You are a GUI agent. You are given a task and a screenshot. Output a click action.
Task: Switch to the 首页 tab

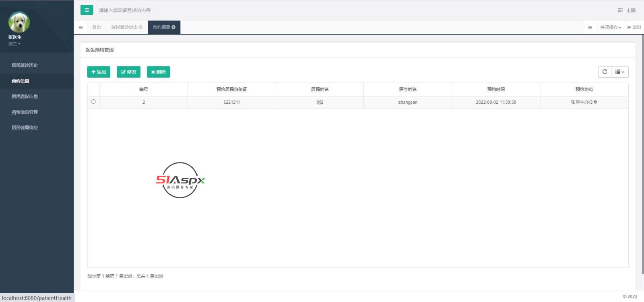[x=97, y=27]
